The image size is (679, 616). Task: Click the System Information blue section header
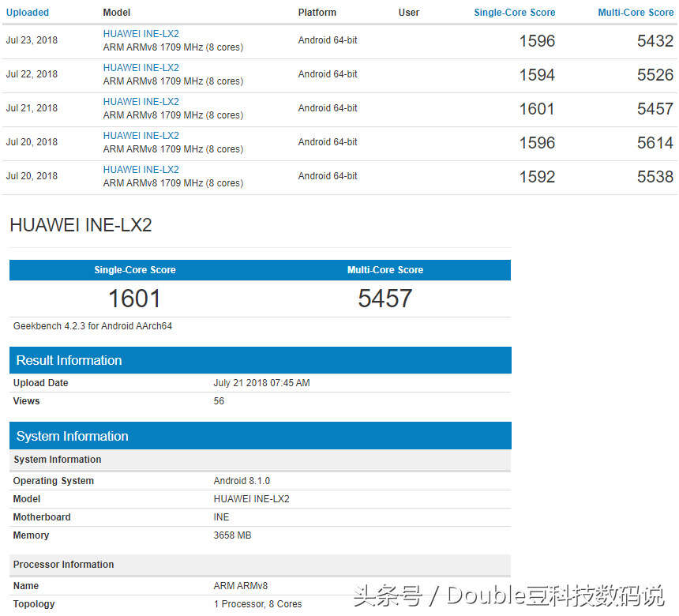point(261,436)
